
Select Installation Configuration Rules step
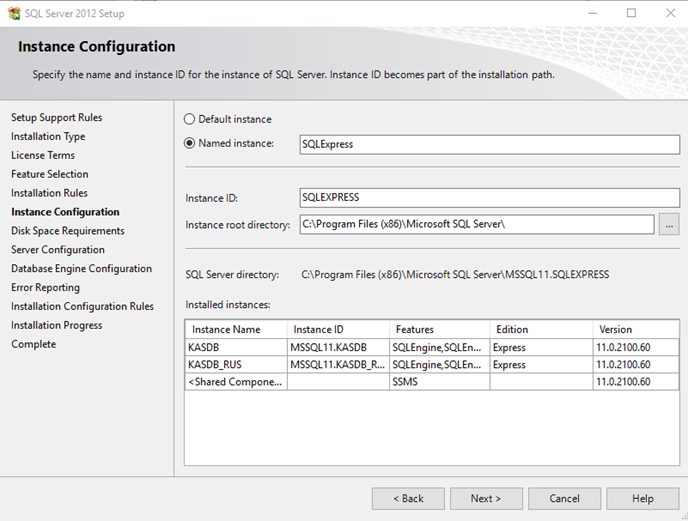[x=82, y=306]
